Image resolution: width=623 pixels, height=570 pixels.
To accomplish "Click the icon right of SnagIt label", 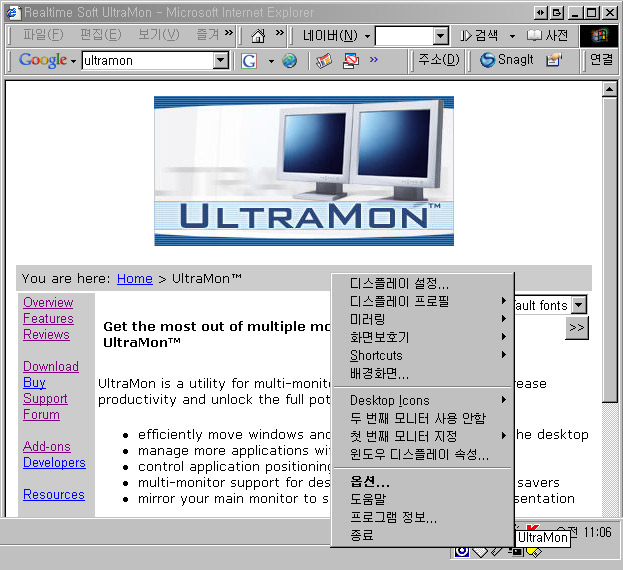I will [553, 60].
